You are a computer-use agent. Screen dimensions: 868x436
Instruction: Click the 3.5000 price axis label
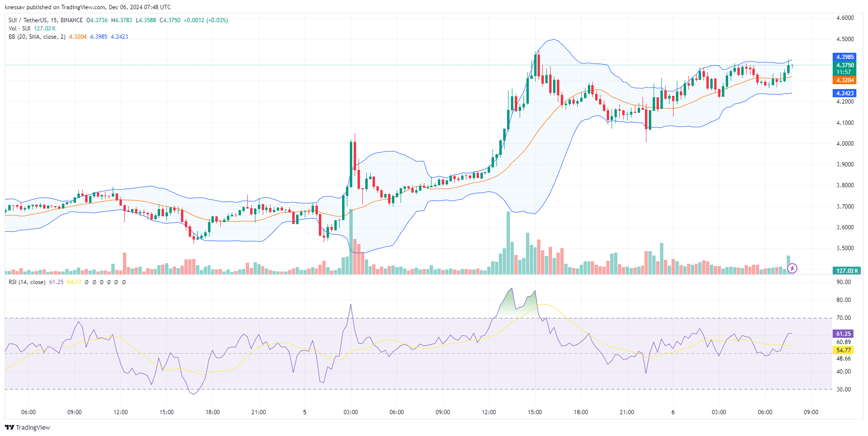point(845,248)
